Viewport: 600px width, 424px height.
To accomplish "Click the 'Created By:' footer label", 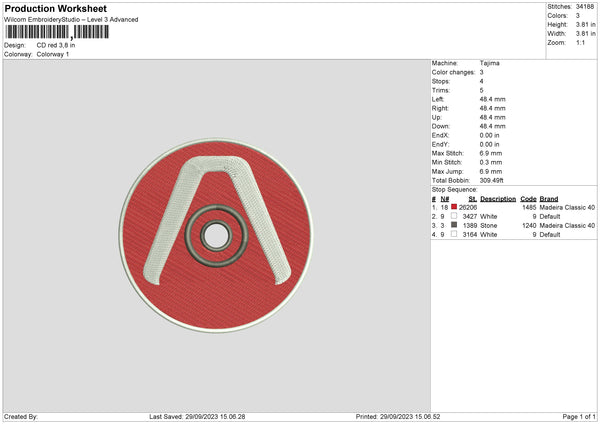I will (x=21, y=417).
